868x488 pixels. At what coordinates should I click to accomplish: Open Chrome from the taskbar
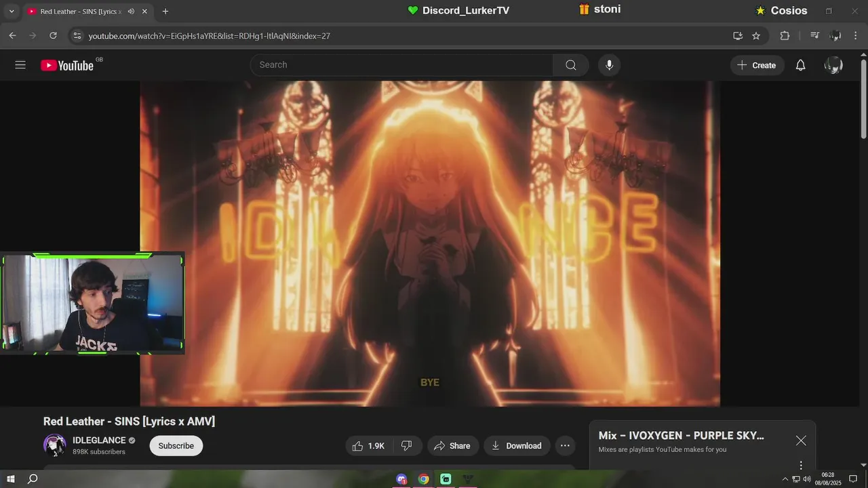point(424,479)
